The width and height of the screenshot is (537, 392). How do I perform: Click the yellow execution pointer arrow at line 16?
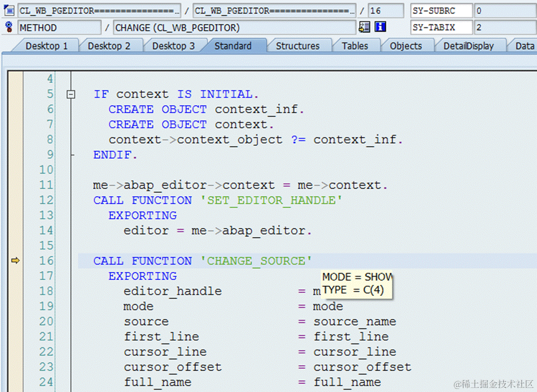[15, 261]
